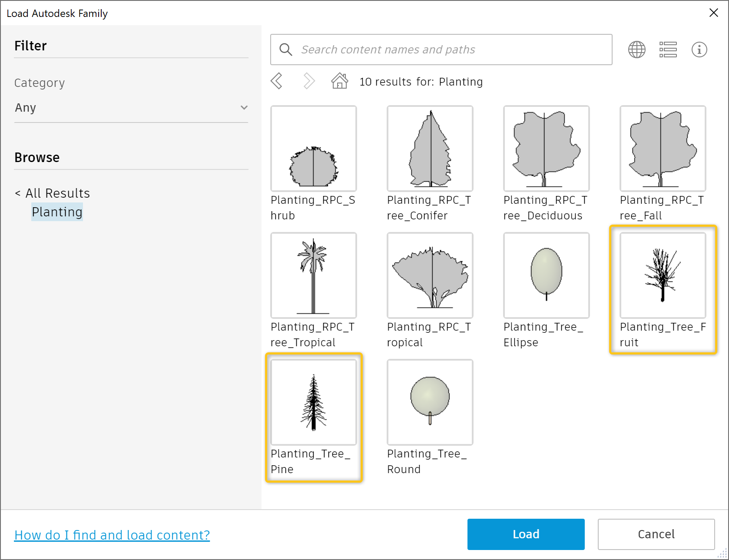The height and width of the screenshot is (560, 729).
Task: Close the Load Autodesk Family dialog
Action: (x=714, y=13)
